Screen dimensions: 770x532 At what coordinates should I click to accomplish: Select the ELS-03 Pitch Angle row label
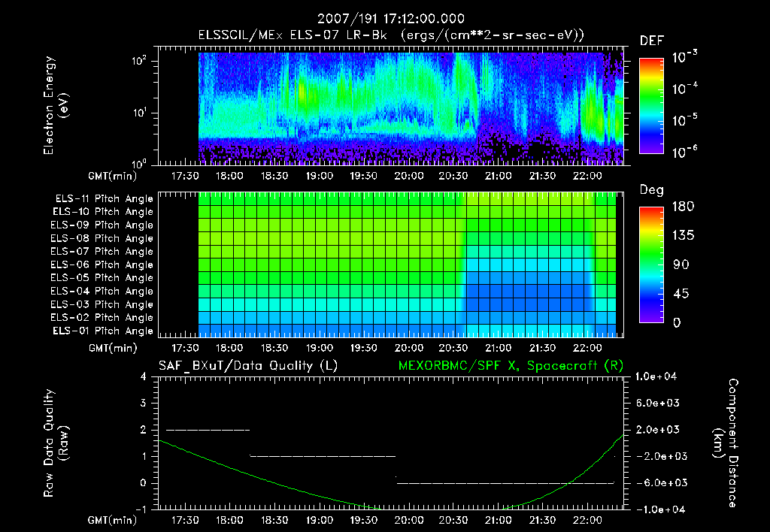[102, 304]
